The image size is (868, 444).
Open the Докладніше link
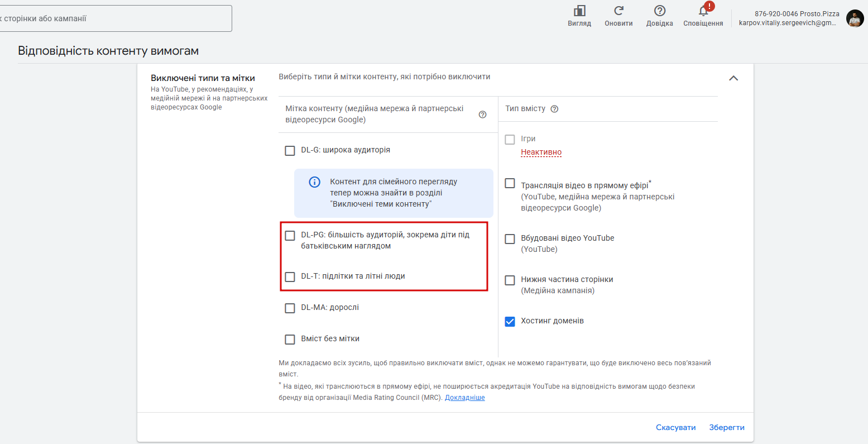click(464, 398)
